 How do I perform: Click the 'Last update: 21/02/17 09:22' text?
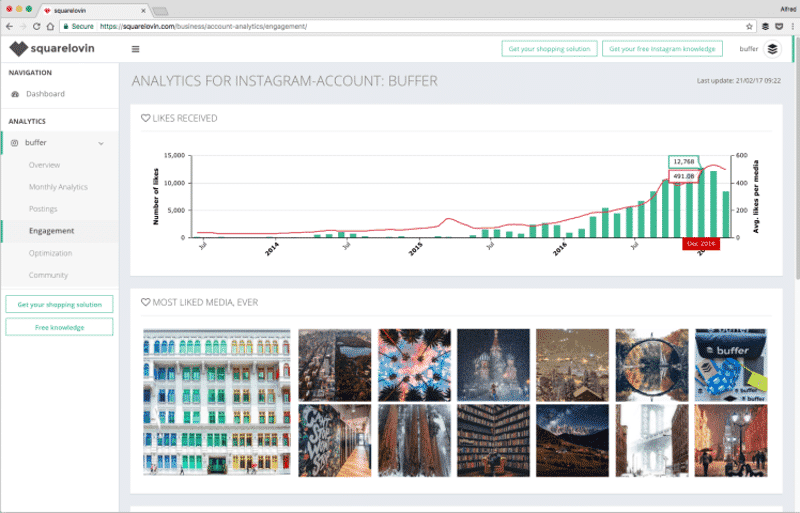pyautogui.click(x=739, y=81)
